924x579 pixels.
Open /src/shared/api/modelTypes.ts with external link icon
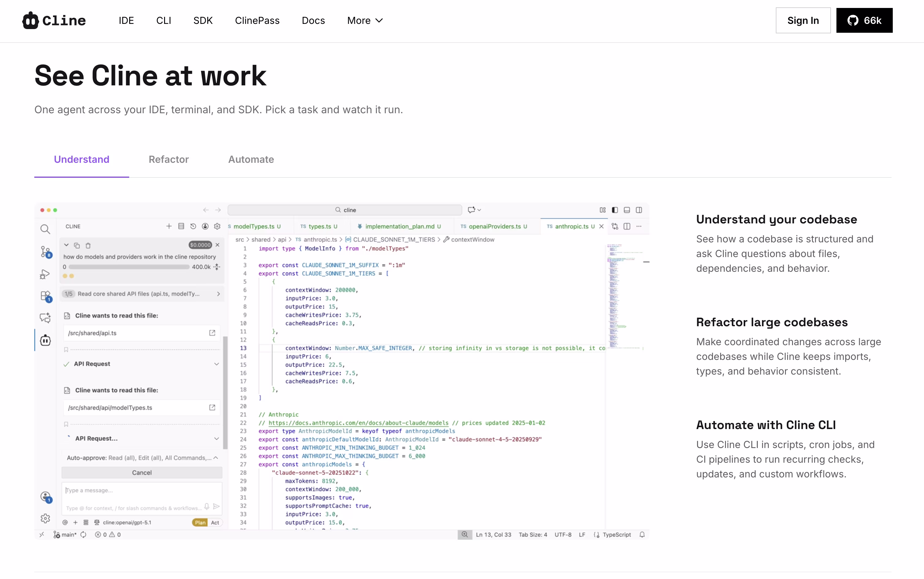tap(212, 407)
